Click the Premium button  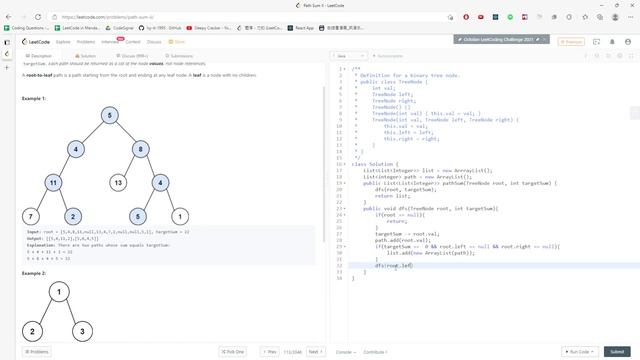point(571,42)
